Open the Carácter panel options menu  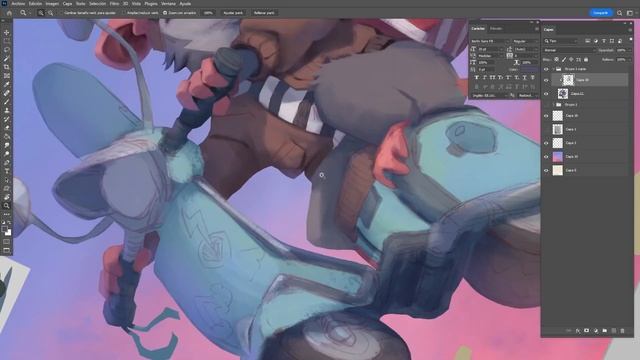click(x=536, y=29)
